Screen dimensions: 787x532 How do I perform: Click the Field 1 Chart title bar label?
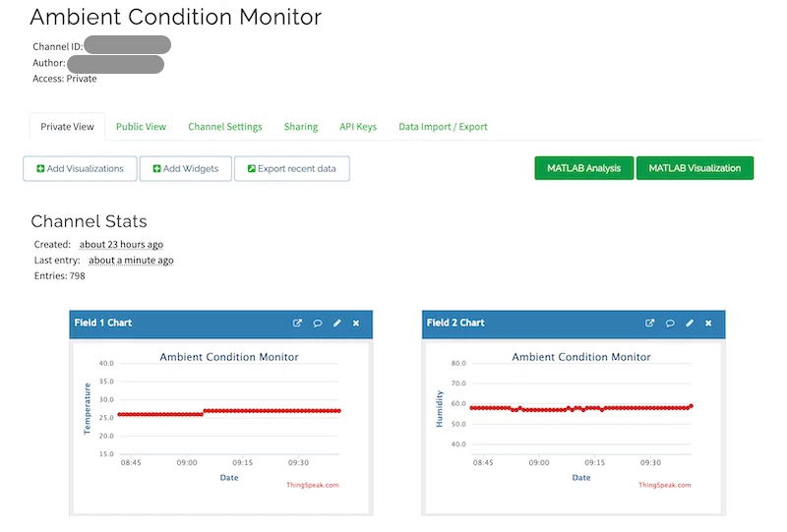click(103, 323)
